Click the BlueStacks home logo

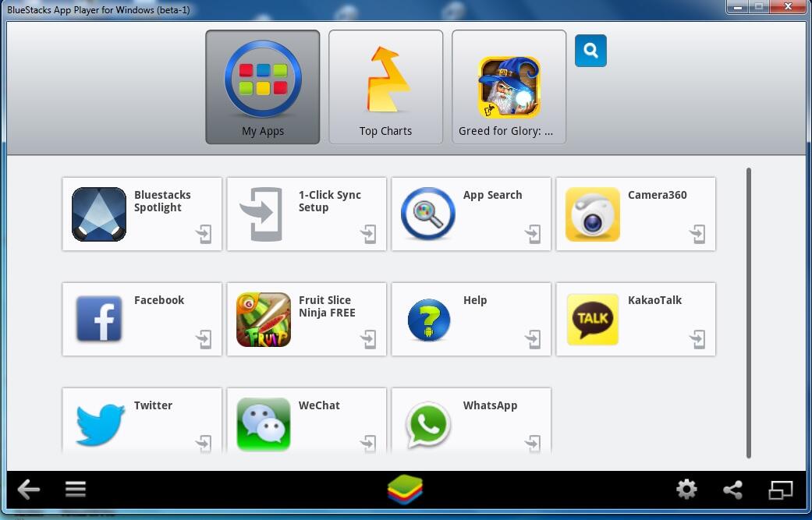click(405, 490)
